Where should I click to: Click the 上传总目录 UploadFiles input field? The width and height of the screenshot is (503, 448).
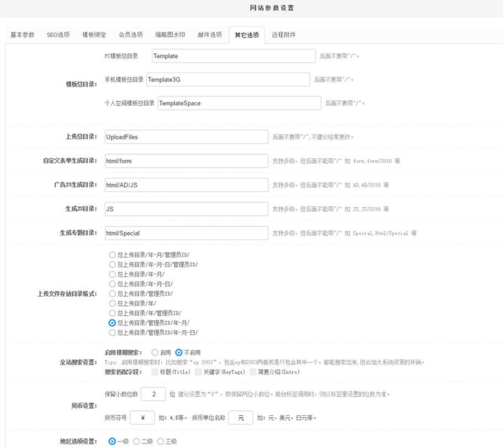(185, 137)
